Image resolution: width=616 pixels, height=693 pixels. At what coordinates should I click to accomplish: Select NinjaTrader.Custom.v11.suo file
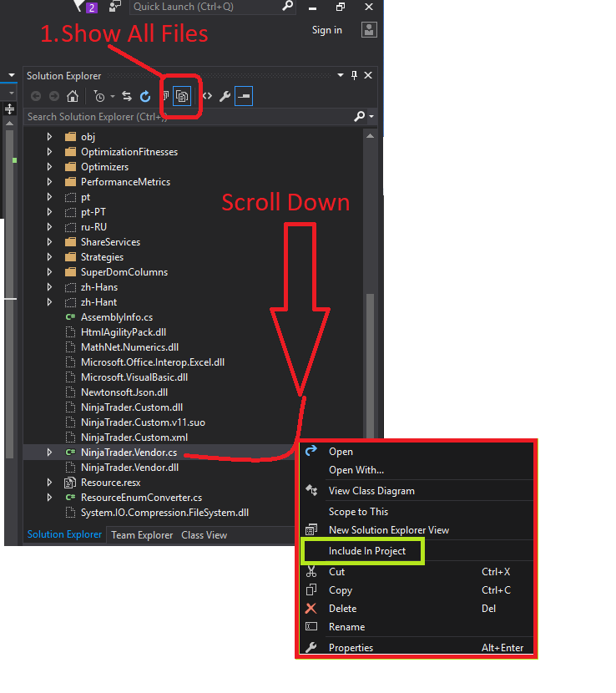pyautogui.click(x=143, y=422)
